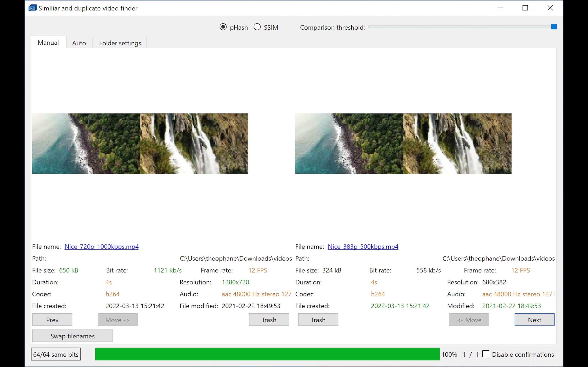The image size is (588, 367).
Task: Open the Folder settings tab
Action: click(120, 43)
